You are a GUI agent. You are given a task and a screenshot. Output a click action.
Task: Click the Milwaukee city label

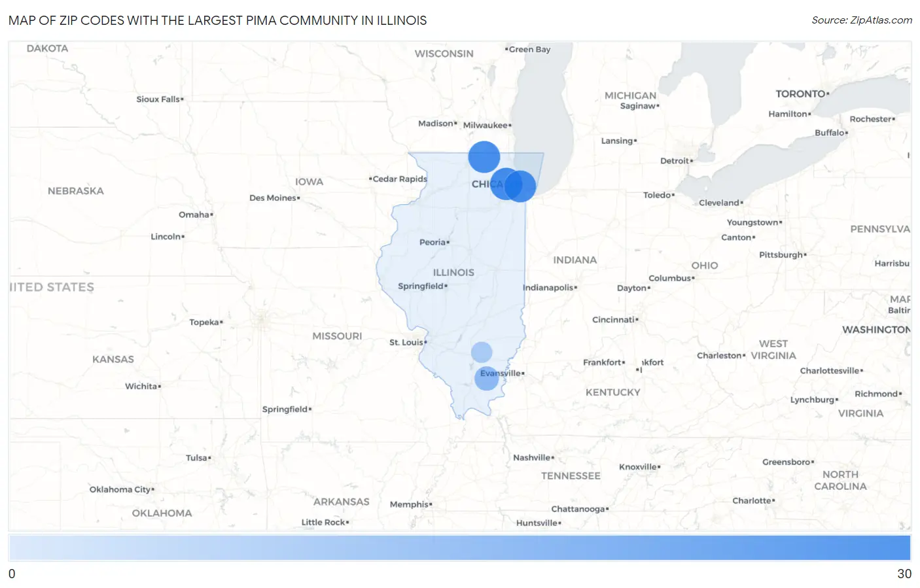pos(486,125)
